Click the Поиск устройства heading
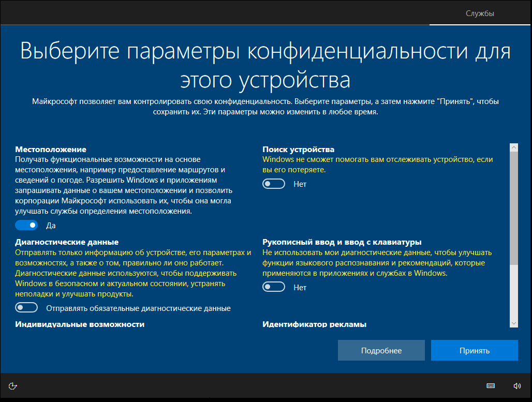532x402 pixels. 298,150
